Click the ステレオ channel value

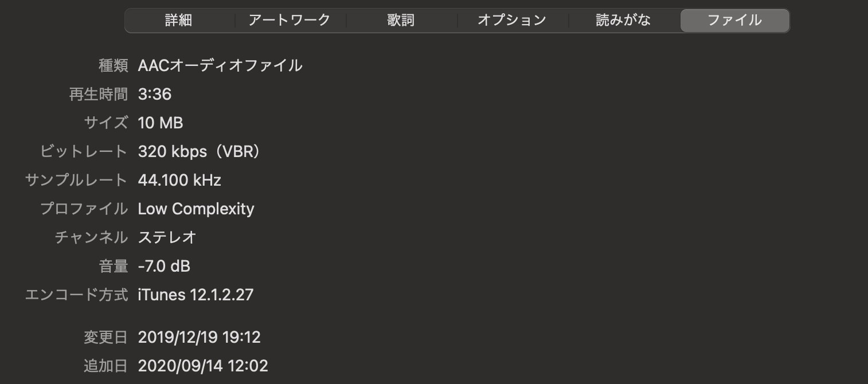(167, 238)
